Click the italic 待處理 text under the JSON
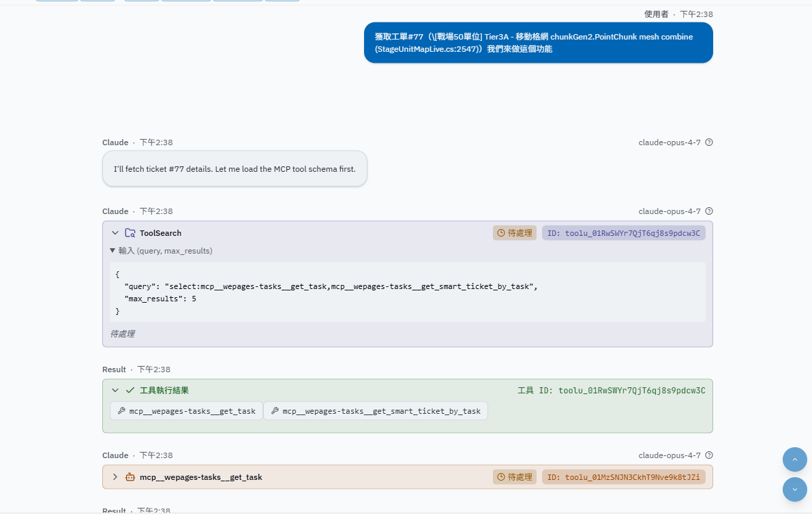Image resolution: width=812 pixels, height=514 pixels. click(x=122, y=334)
